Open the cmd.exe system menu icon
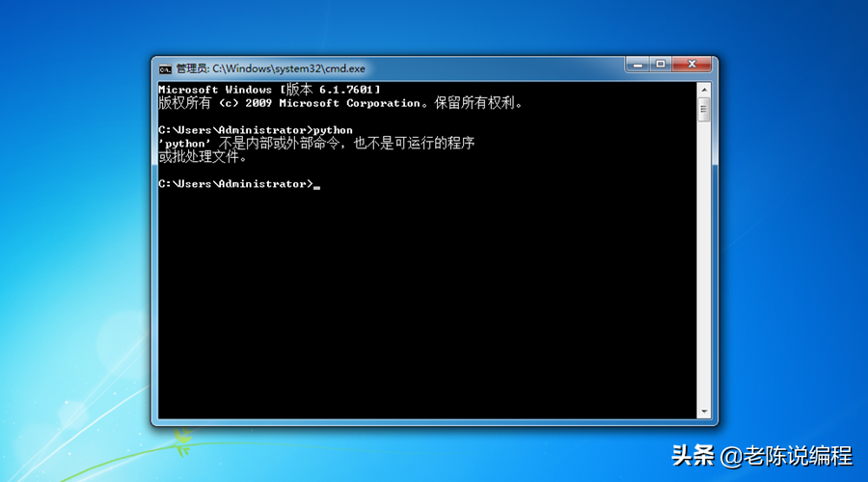This screenshot has width=868, height=482. [165, 69]
